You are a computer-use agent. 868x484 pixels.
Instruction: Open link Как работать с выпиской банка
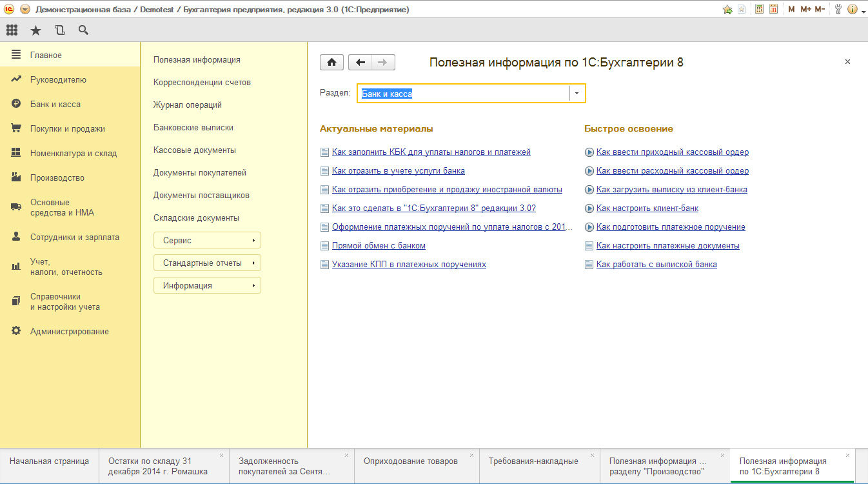(656, 265)
